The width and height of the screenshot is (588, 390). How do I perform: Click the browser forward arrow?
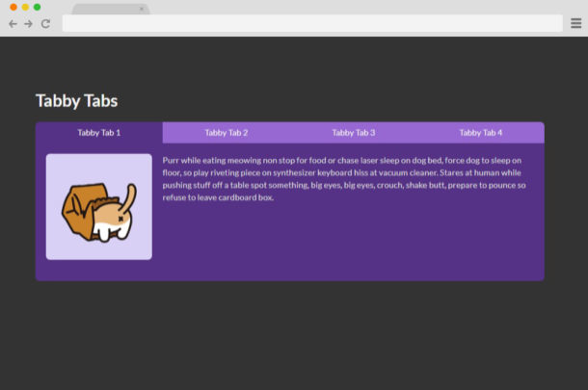pos(29,24)
